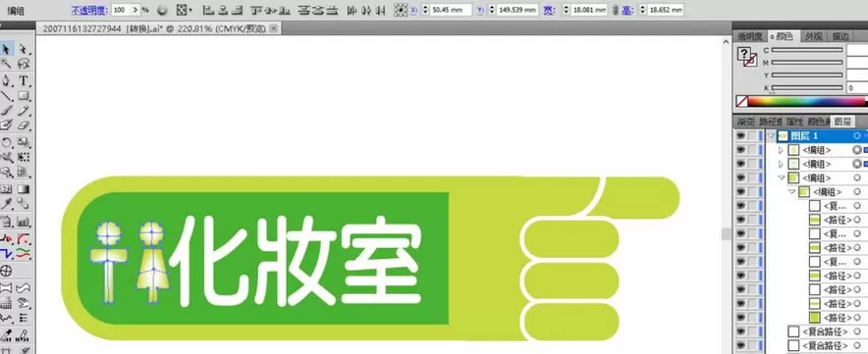Click vertical align top icon

pos(256,10)
